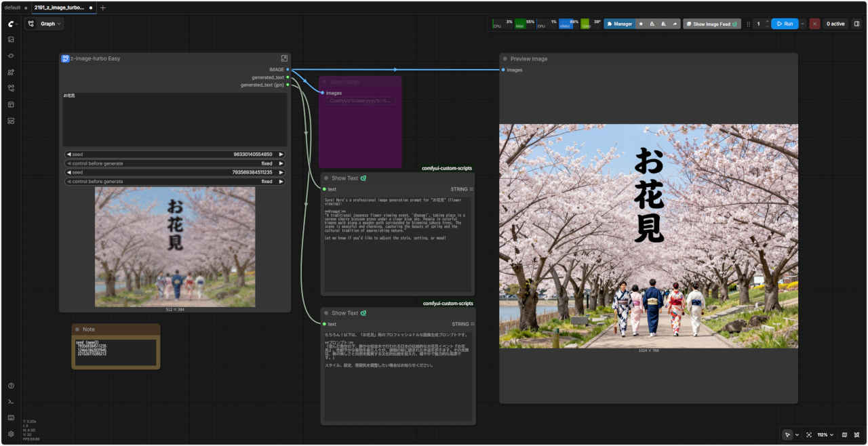
Task: Open the 112% zoom level dropdown
Action: (825, 434)
